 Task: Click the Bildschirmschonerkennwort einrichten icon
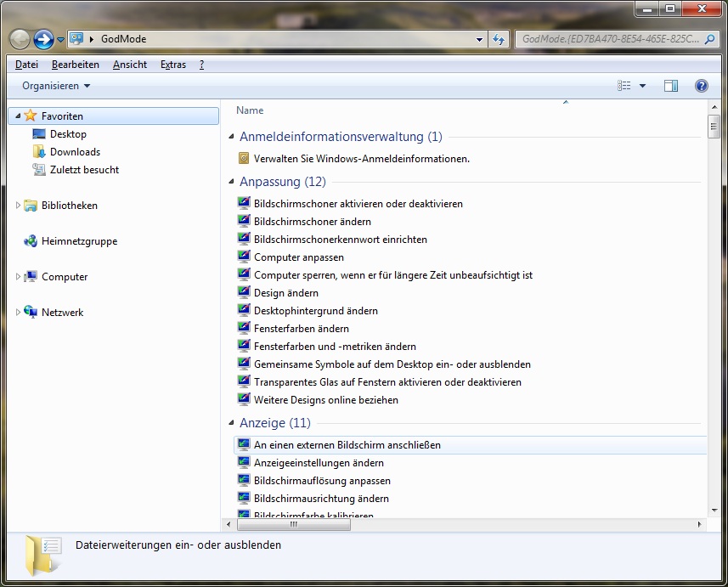pyautogui.click(x=244, y=239)
